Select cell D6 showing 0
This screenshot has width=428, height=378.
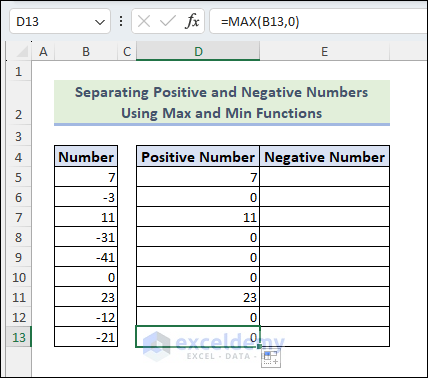click(198, 197)
